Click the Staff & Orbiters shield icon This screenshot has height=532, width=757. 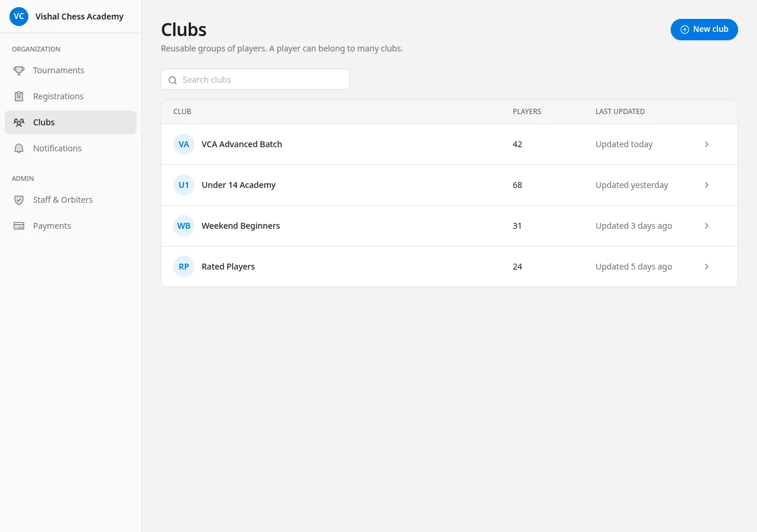coord(19,200)
